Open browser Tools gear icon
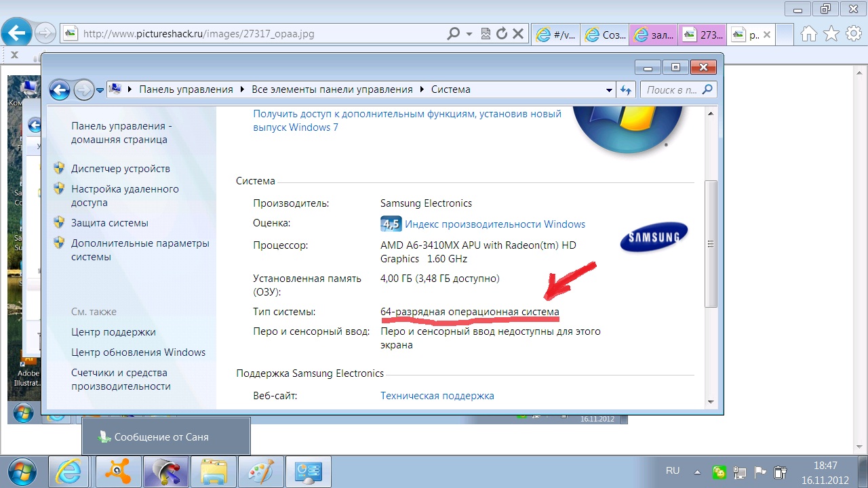The image size is (868, 488). coord(853,33)
